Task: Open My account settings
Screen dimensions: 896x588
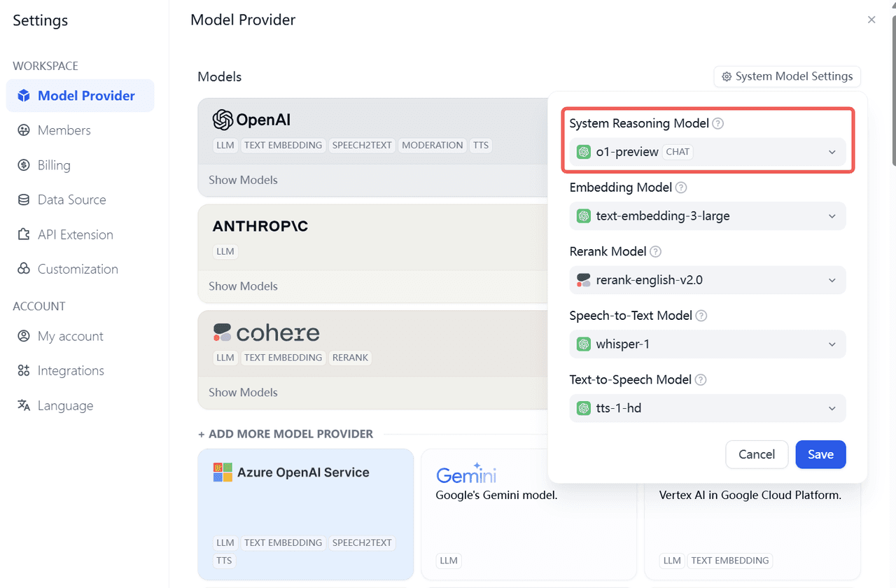Action: [23, 336]
